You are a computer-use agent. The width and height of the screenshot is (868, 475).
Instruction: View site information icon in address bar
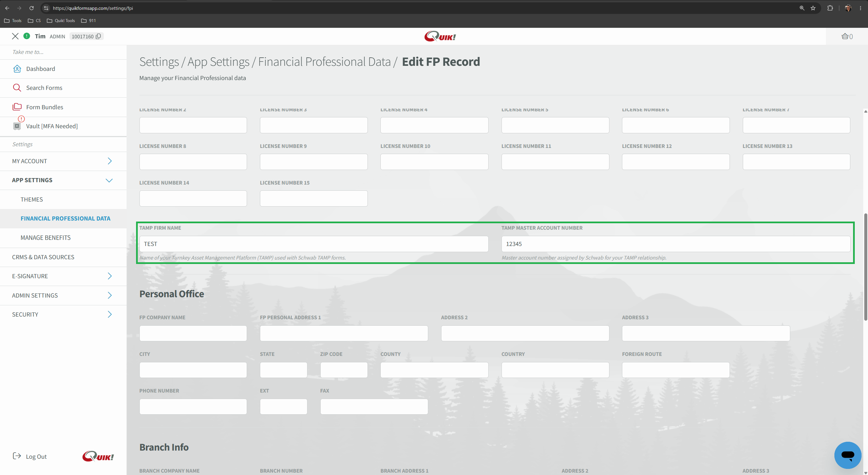click(x=46, y=8)
